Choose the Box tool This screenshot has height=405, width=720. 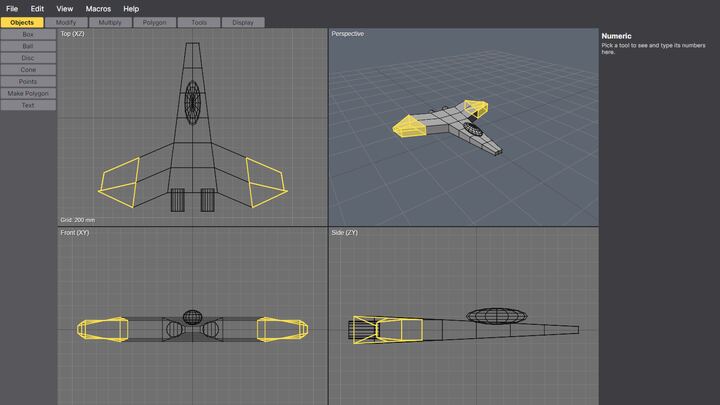click(x=28, y=34)
